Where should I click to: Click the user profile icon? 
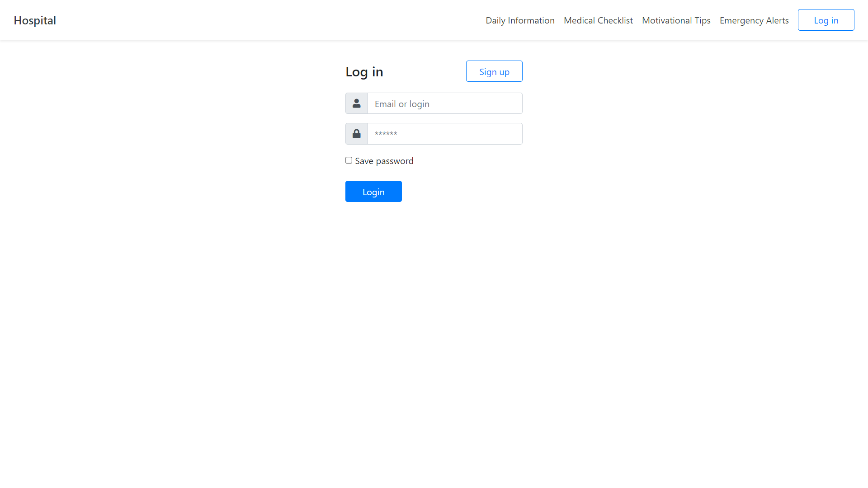(x=357, y=103)
